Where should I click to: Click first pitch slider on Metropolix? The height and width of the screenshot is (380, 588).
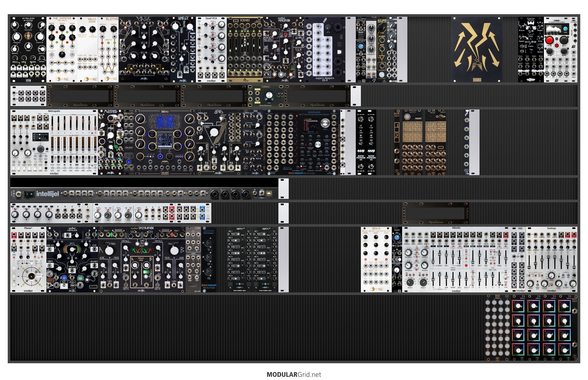coord(52,123)
